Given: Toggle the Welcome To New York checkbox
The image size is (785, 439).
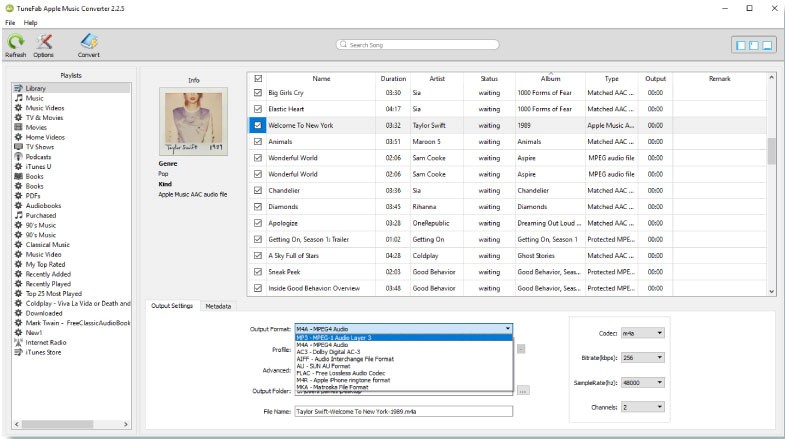Looking at the screenshot, I should [x=258, y=125].
